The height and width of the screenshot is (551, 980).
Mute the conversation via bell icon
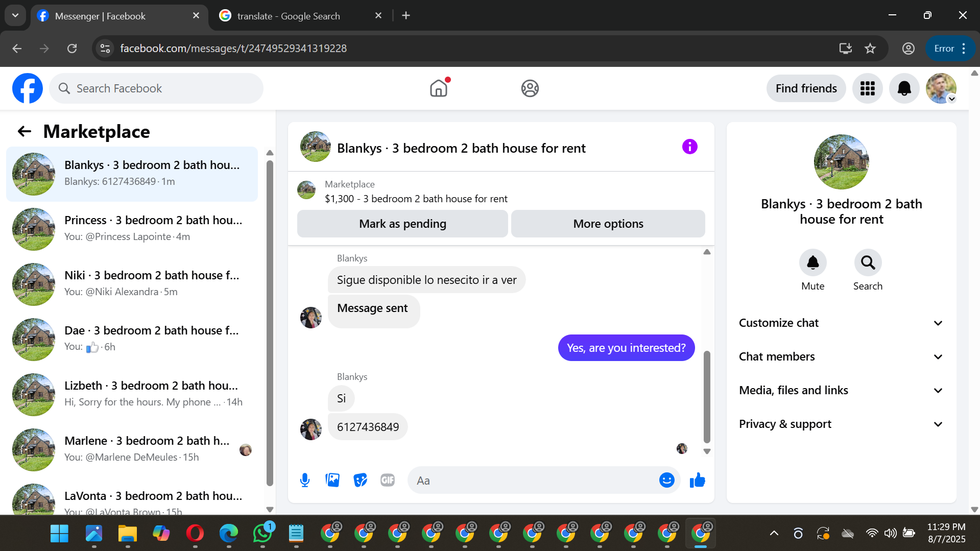(813, 262)
